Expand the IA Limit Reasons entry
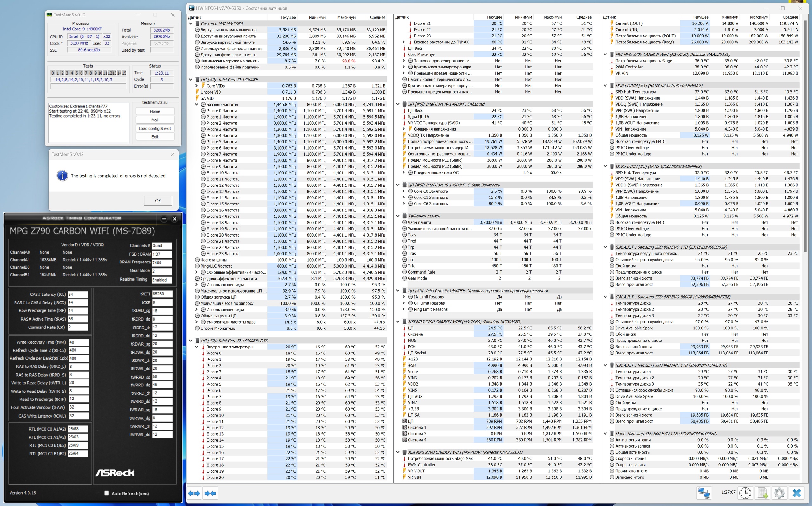The width and height of the screenshot is (812, 506). coord(404,297)
